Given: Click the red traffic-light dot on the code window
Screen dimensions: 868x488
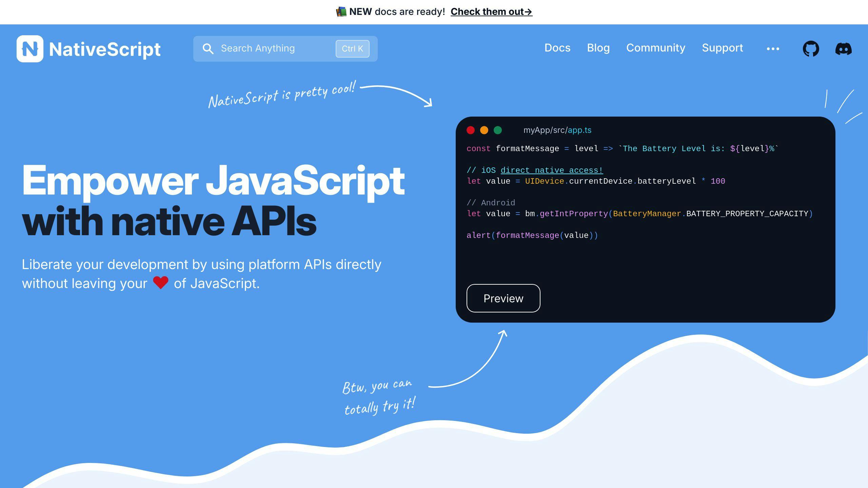Looking at the screenshot, I should pyautogui.click(x=471, y=130).
